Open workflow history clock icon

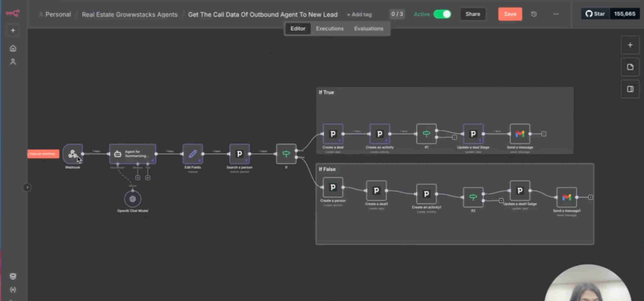click(534, 14)
